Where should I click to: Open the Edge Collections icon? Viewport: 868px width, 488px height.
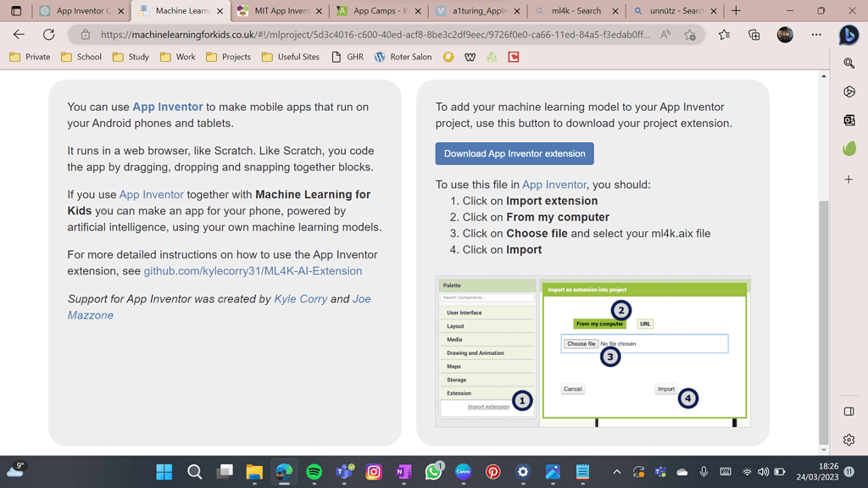click(754, 35)
